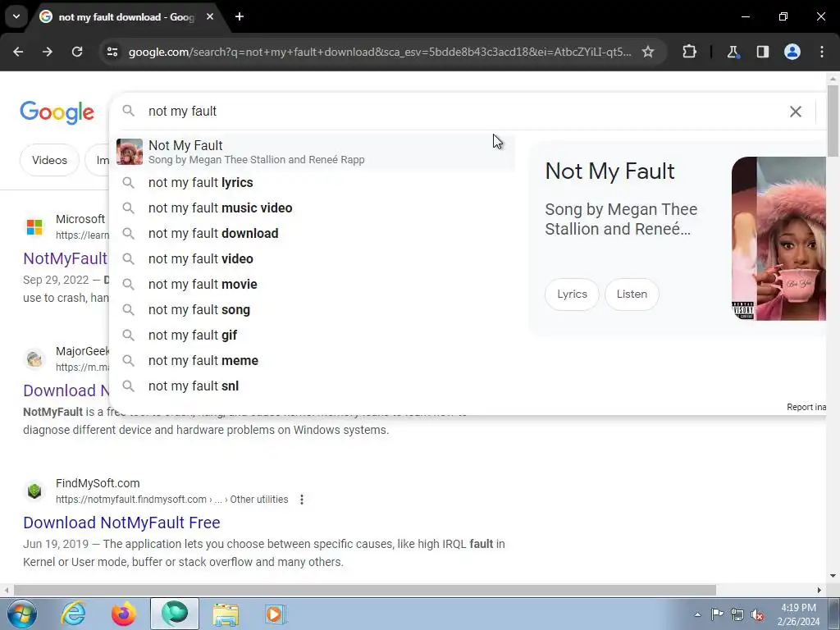Launch Internet Explorer from the taskbar
Screen dimensions: 840x630
tap(73, 614)
